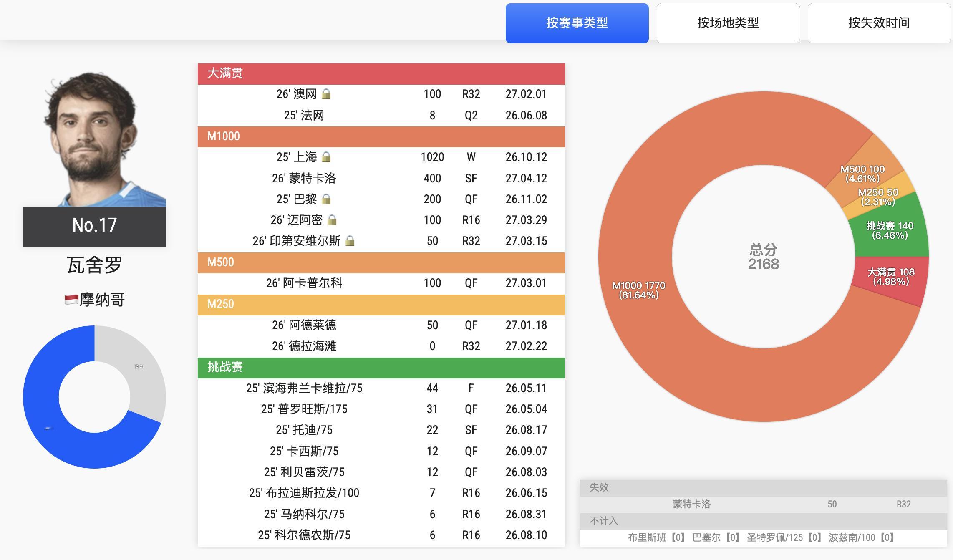Viewport: 953px width, 560px height.
Task: Click the lock icon beside 26' 印第安维尔斯
Action: [x=350, y=241]
